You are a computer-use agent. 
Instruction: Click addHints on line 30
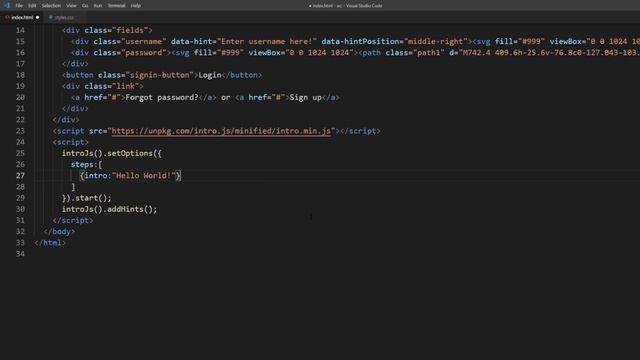coord(125,209)
